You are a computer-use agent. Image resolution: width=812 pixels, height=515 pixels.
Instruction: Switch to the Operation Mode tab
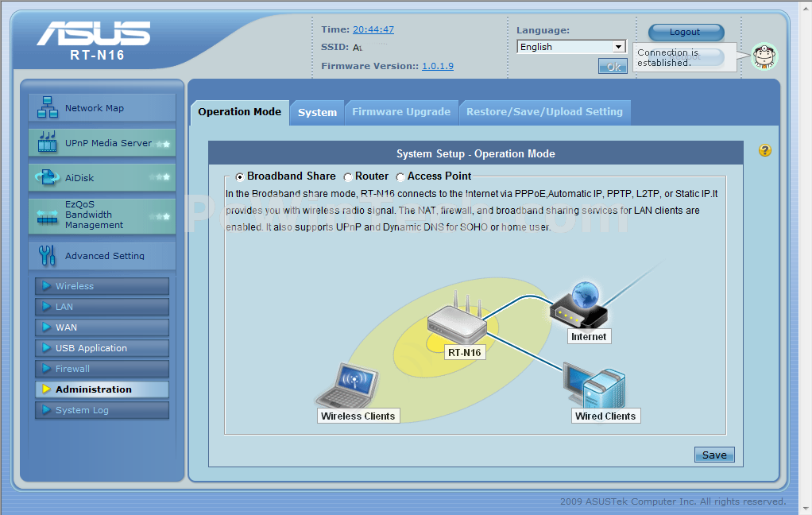pyautogui.click(x=240, y=112)
